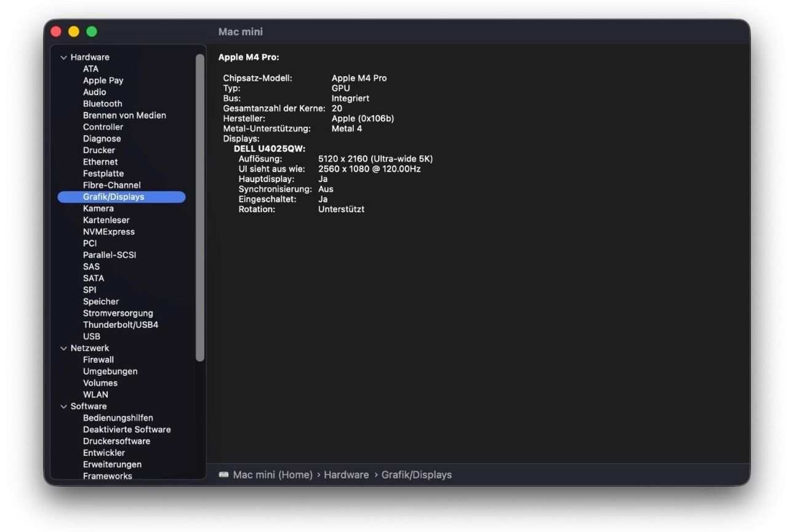Open Brennen von Medien entry
Image resolution: width=794 pixels, height=532 pixels.
[x=124, y=116]
